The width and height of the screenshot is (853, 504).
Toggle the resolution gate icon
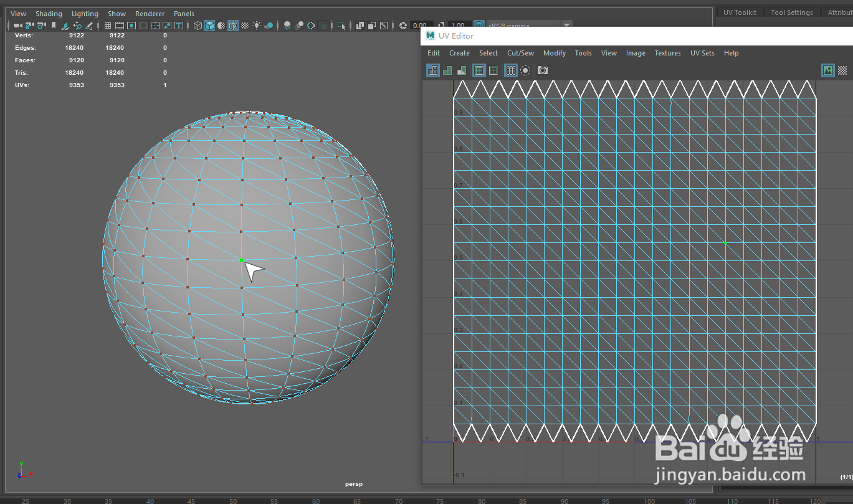pyautogui.click(x=131, y=26)
